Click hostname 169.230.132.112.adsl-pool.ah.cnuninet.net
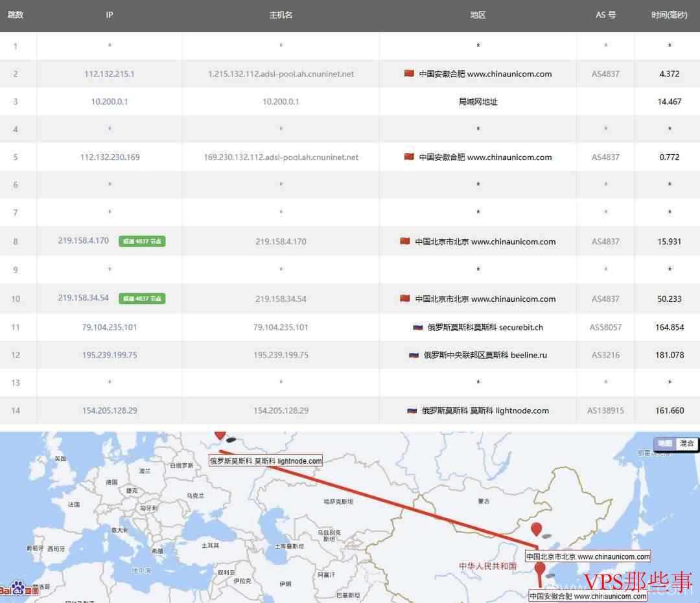 point(281,157)
